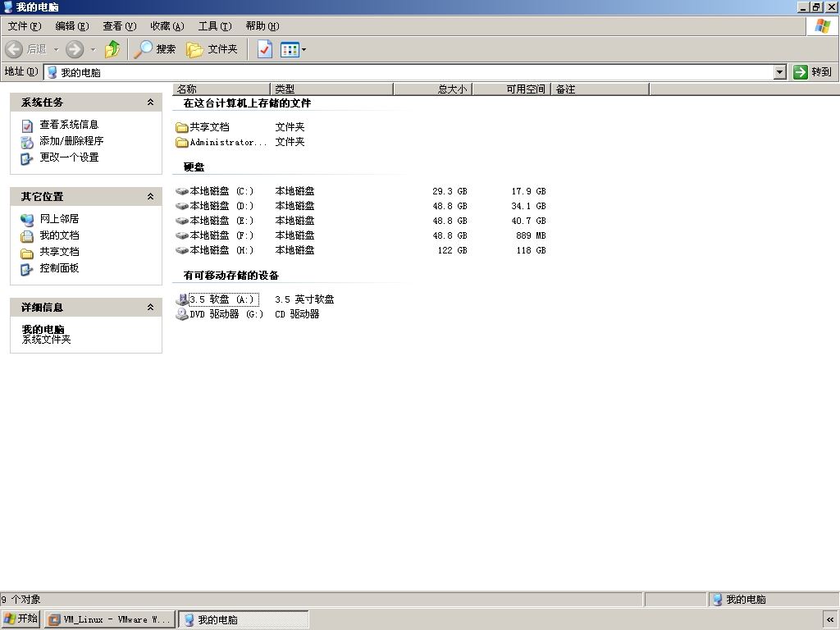Switch to VM_Linux VMware taskbar window
Viewport: 840px width, 630px height.
pos(110,620)
